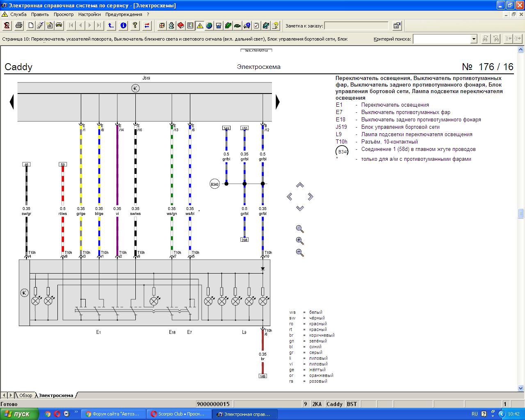Open the Править menu
525x420 pixels.
click(x=40, y=14)
